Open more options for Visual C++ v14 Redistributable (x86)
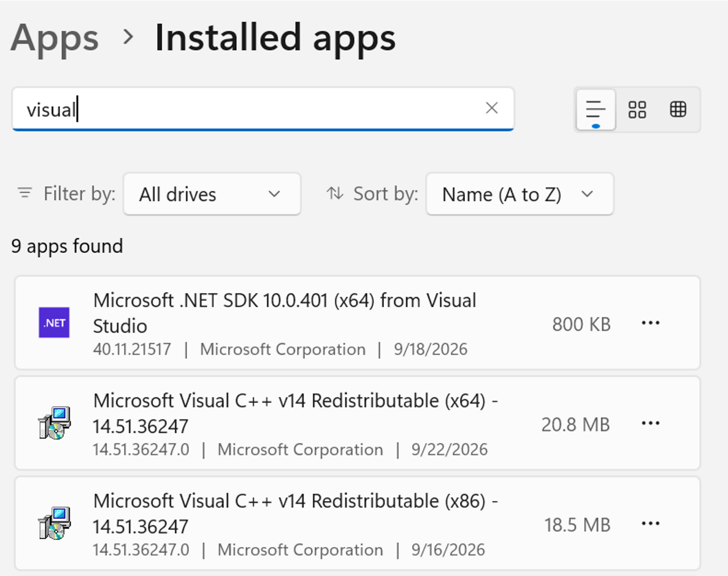The width and height of the screenshot is (728, 576). tap(651, 523)
